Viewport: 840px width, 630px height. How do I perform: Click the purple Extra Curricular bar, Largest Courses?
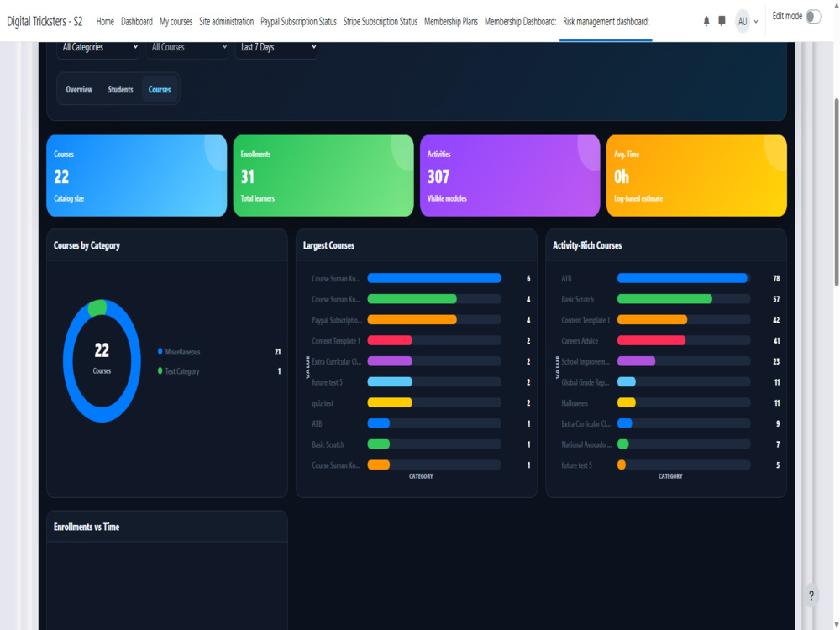(x=390, y=361)
